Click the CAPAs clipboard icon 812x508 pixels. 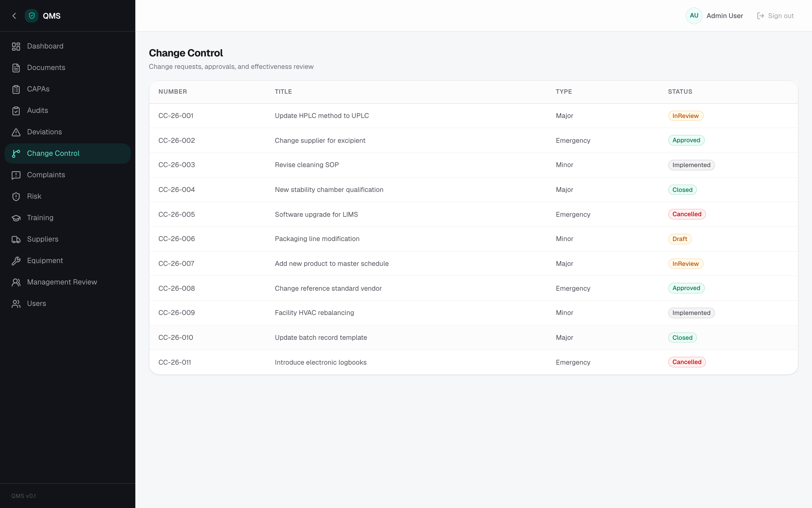point(16,89)
